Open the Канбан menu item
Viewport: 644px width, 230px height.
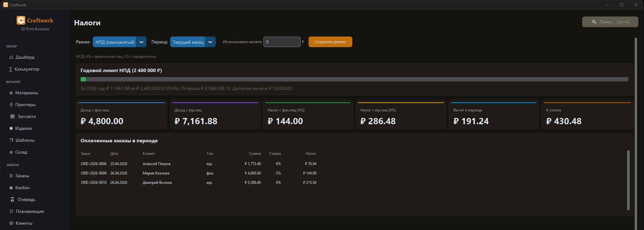pyautogui.click(x=22, y=188)
